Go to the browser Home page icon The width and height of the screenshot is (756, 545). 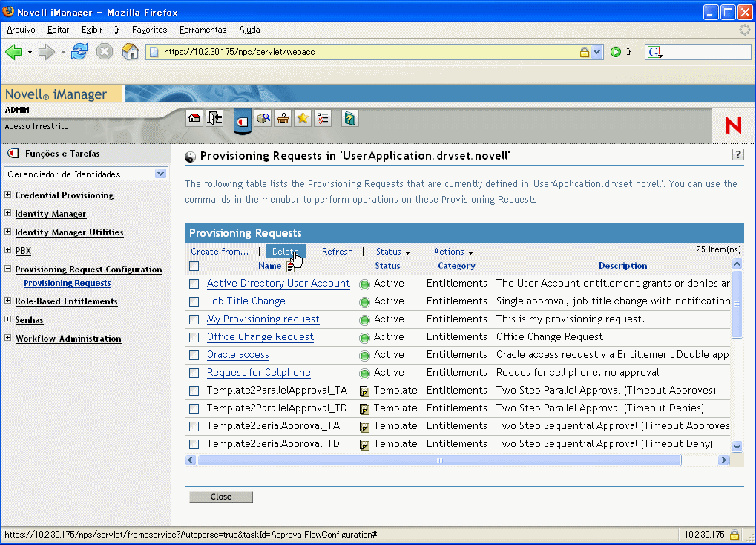[x=130, y=51]
